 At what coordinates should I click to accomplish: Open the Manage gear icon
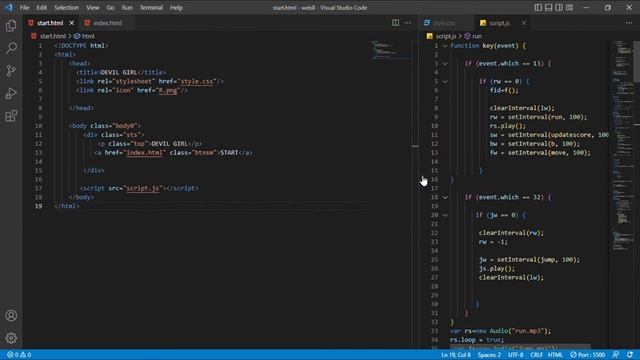(11, 338)
